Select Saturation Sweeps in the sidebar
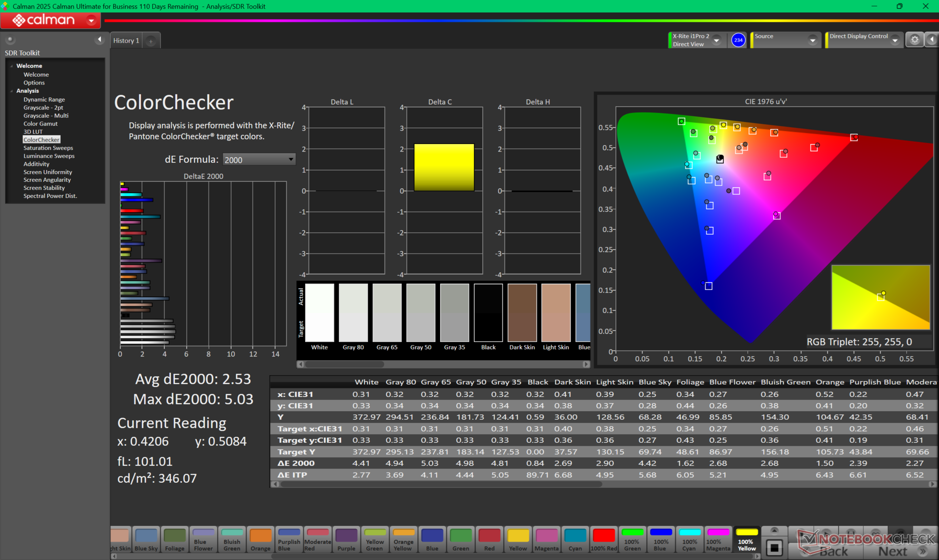Image resolution: width=939 pixels, height=560 pixels. 48,148
